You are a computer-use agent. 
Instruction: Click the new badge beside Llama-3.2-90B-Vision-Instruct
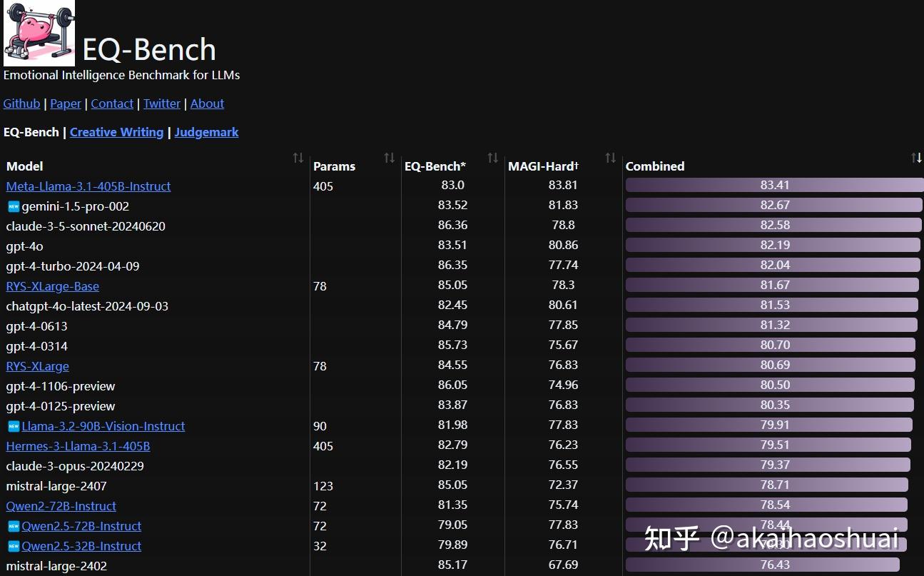pyautogui.click(x=14, y=426)
